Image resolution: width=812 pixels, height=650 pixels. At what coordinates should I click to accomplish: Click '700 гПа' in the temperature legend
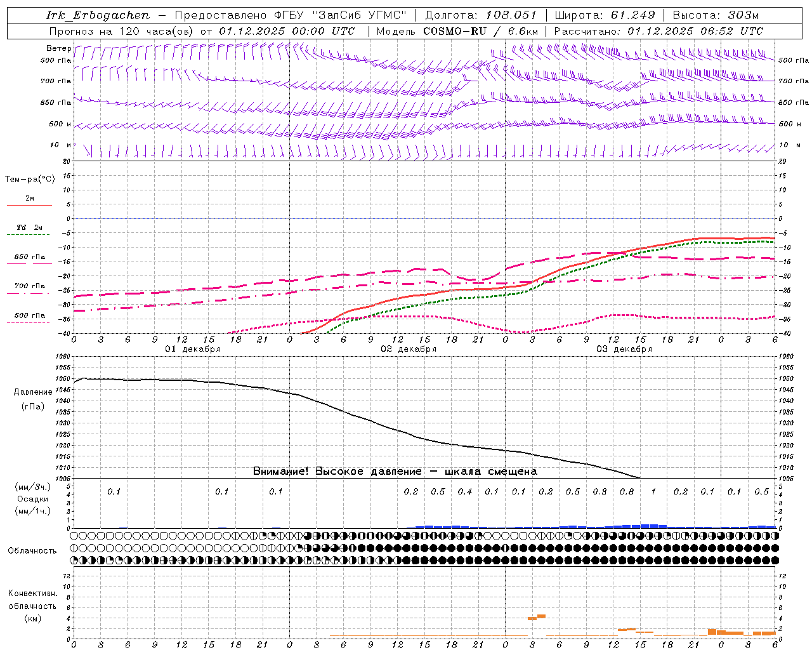(29, 286)
